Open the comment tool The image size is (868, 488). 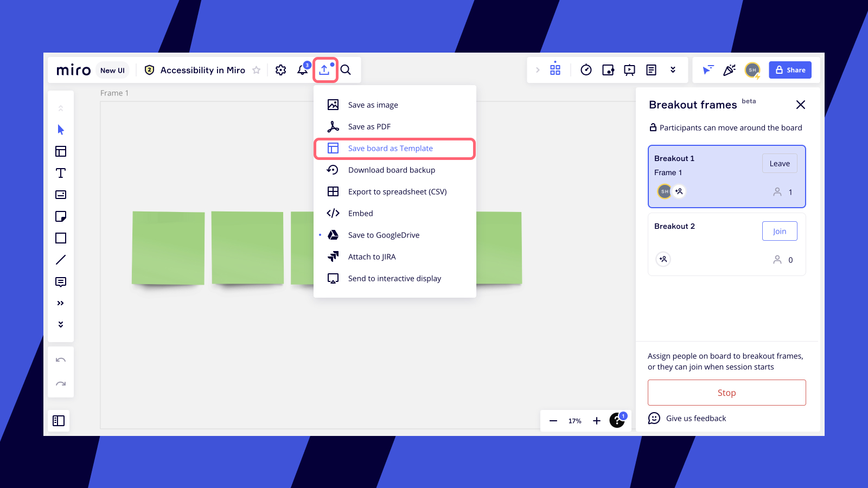(61, 282)
